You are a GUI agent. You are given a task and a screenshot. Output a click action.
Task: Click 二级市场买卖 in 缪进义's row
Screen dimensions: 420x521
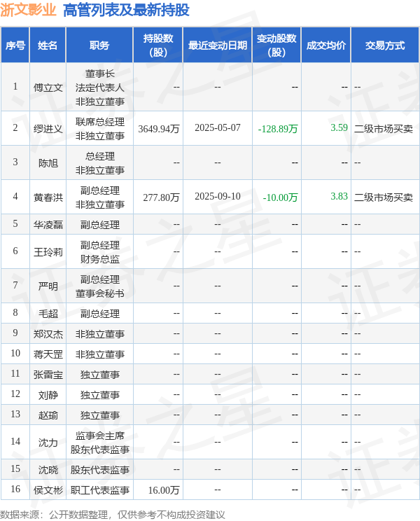(384, 129)
